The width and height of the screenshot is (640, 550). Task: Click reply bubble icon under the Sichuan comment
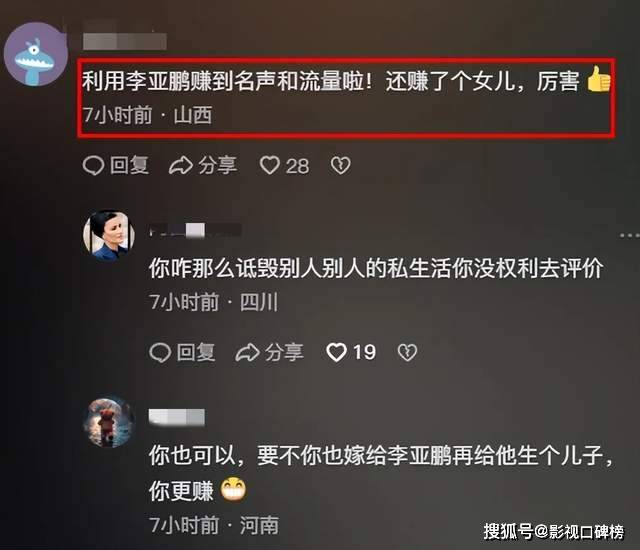pyautogui.click(x=160, y=353)
